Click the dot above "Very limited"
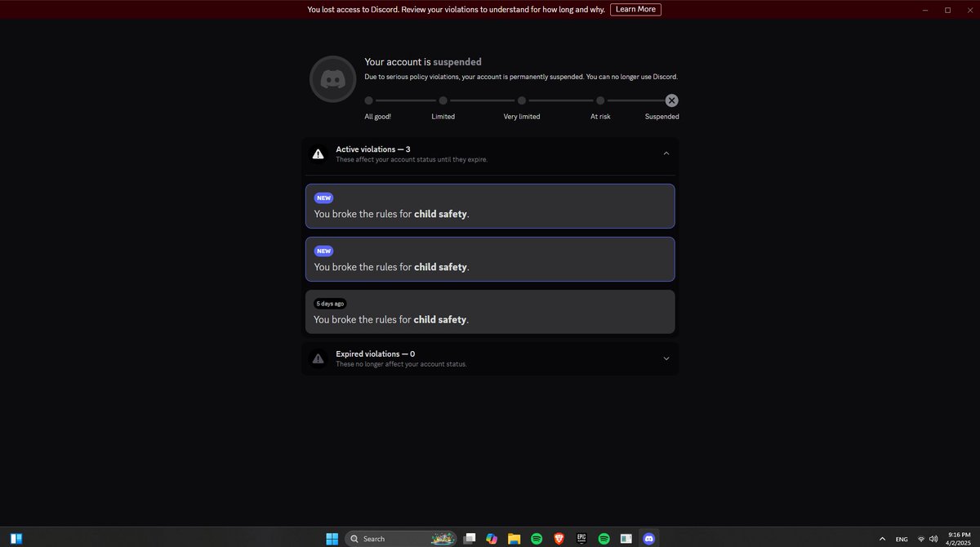 pos(521,100)
